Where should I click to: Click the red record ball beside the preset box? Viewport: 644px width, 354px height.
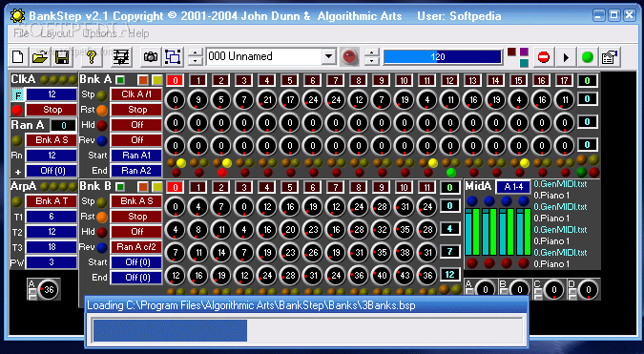(349, 56)
